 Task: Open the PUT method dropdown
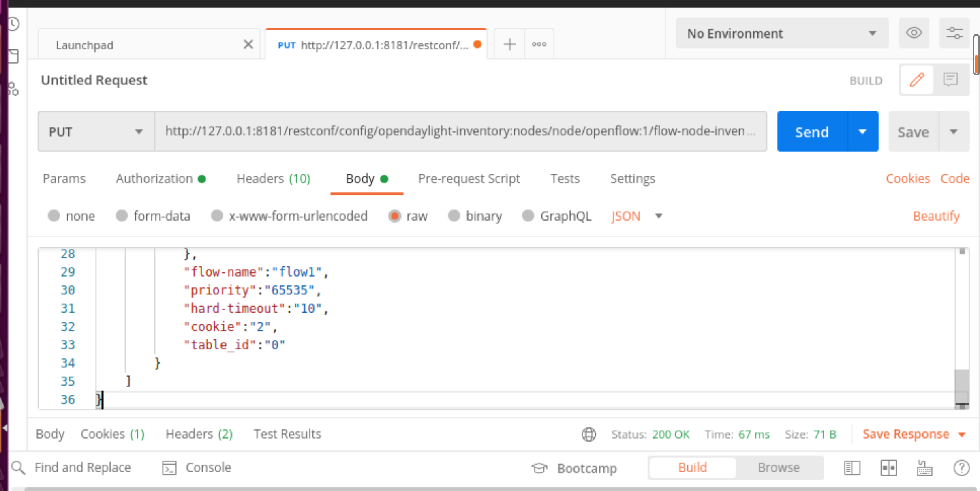tap(96, 132)
